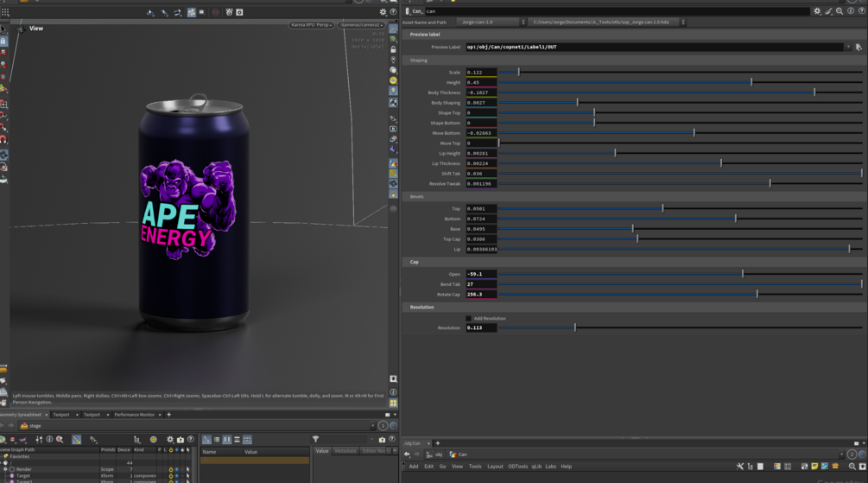Toggle the viewport lock icon on right toolbar
The image size is (868, 483).
(x=393, y=49)
